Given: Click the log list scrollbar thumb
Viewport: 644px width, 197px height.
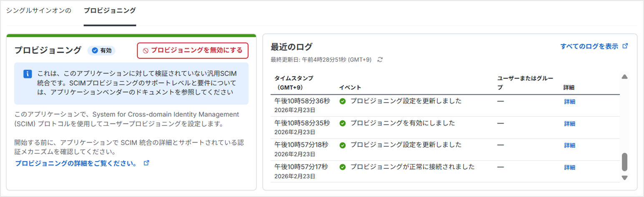Looking at the screenshot, I should point(624,162).
